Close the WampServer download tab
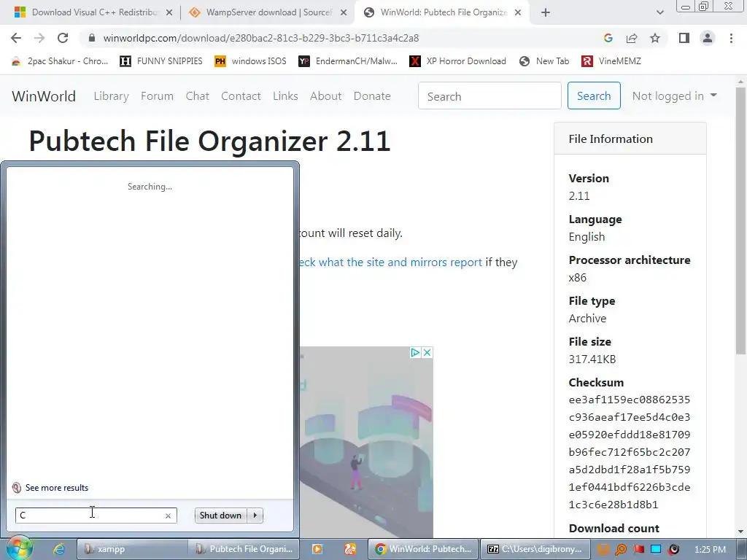The image size is (747, 560). pyautogui.click(x=343, y=13)
